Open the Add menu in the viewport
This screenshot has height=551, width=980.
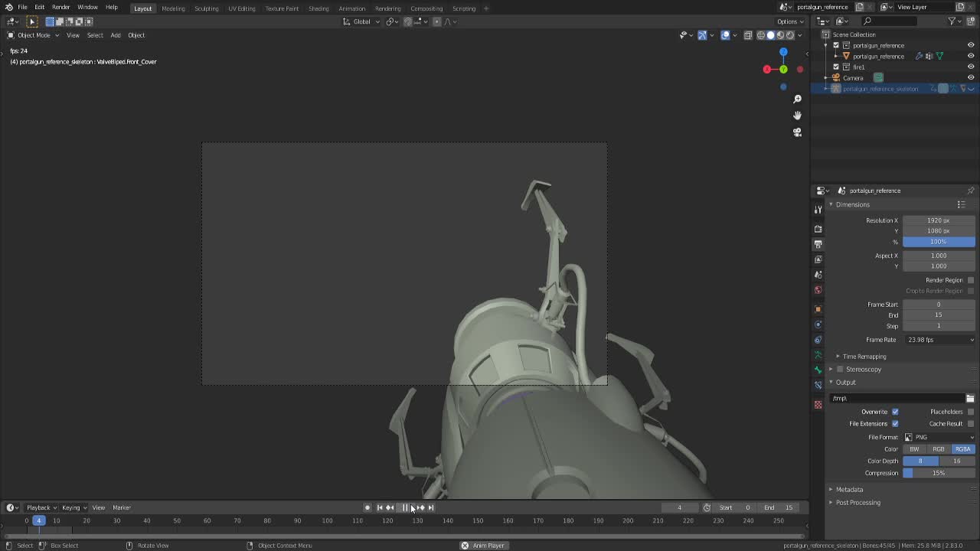(x=116, y=35)
